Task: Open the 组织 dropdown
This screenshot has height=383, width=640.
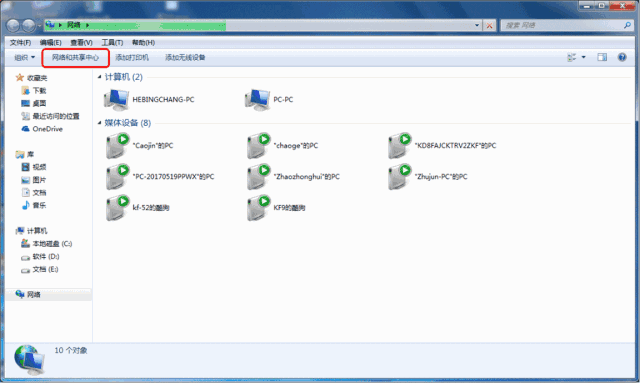Action: tap(24, 58)
